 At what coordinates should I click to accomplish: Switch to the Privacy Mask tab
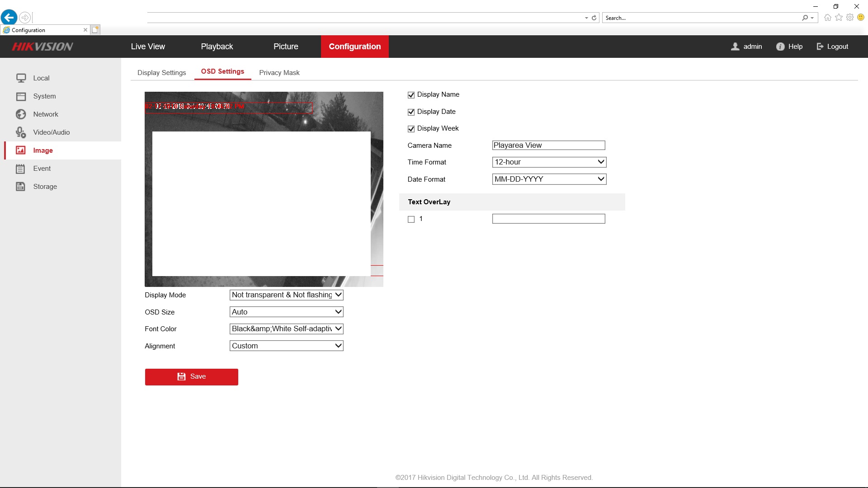pos(279,73)
